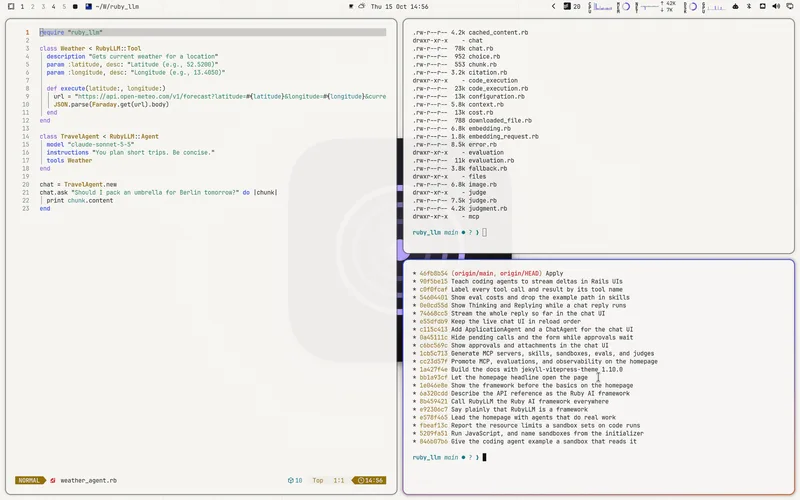Click the class Weather < RubyLLM::Tool line

pos(90,48)
